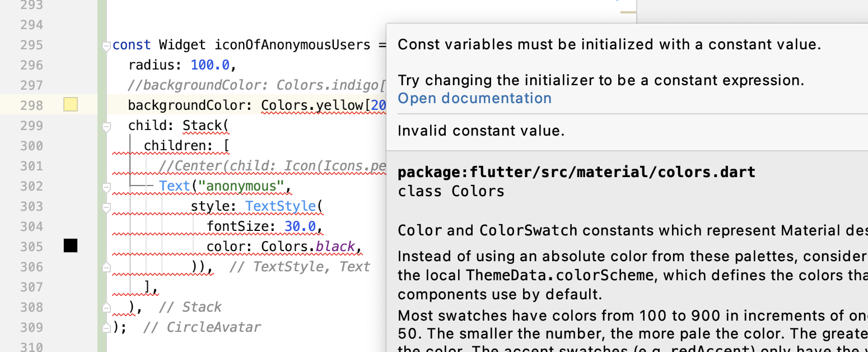This screenshot has height=352, width=868.
Task: Collapse the fold at the iconOfAnonymousUsers declaration
Action: [106, 47]
